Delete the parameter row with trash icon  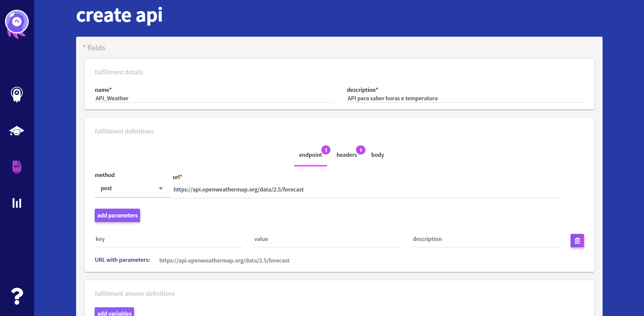tap(577, 241)
